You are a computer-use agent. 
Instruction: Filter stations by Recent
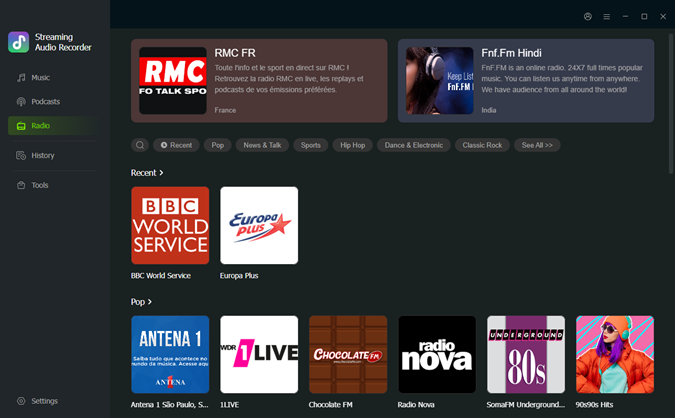[176, 145]
